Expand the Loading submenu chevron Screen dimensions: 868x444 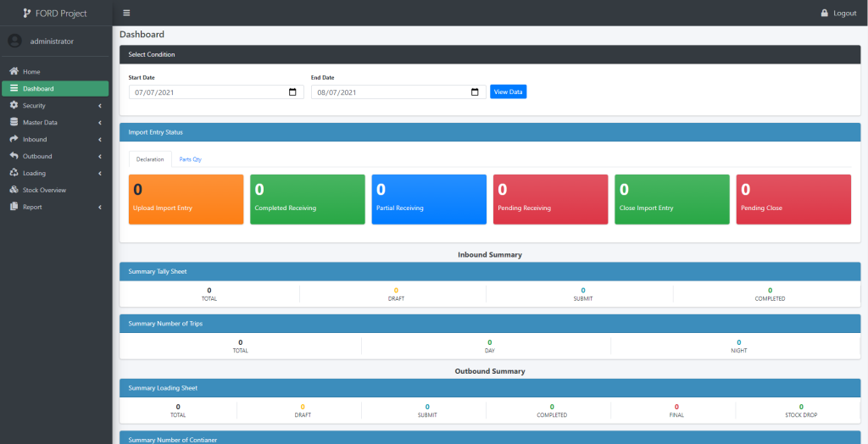coord(100,174)
